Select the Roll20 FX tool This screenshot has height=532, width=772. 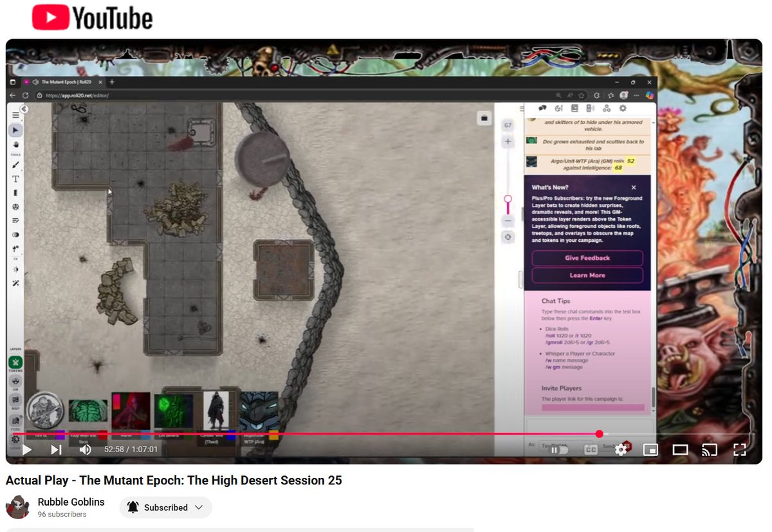pyautogui.click(x=15, y=269)
